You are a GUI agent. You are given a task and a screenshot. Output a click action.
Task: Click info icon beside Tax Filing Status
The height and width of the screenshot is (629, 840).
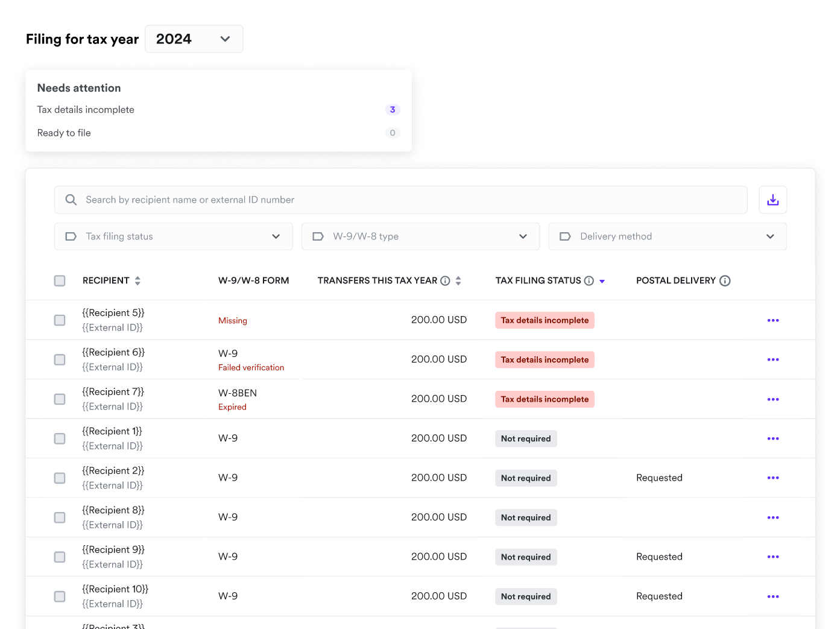point(589,280)
